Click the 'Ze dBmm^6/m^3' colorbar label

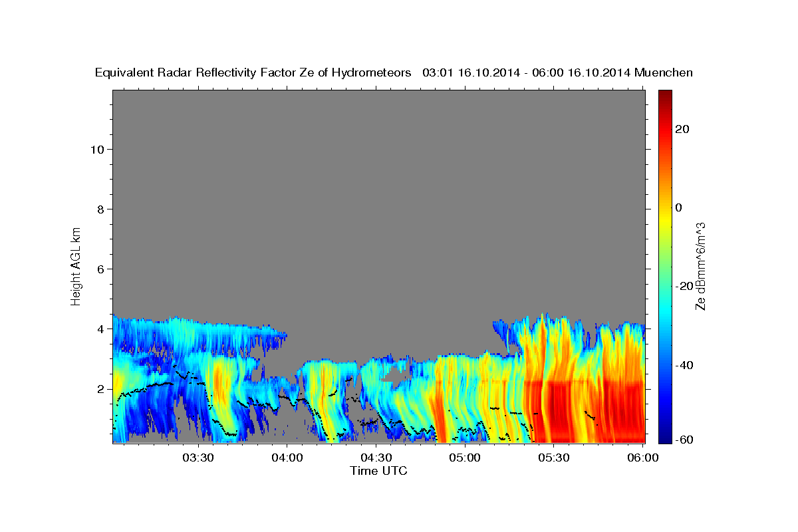[701, 266]
